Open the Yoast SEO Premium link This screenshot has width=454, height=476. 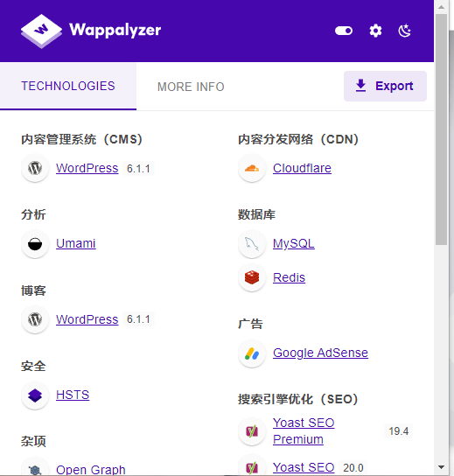(x=304, y=431)
